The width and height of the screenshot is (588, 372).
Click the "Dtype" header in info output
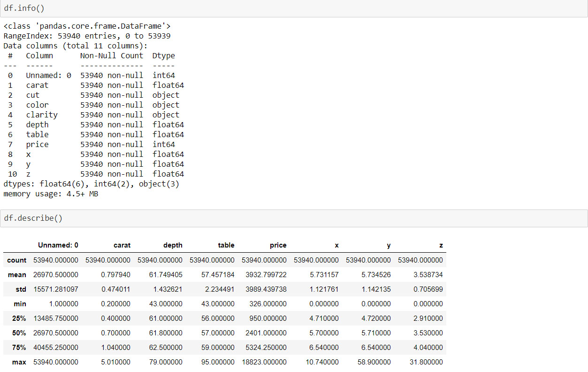[163, 55]
